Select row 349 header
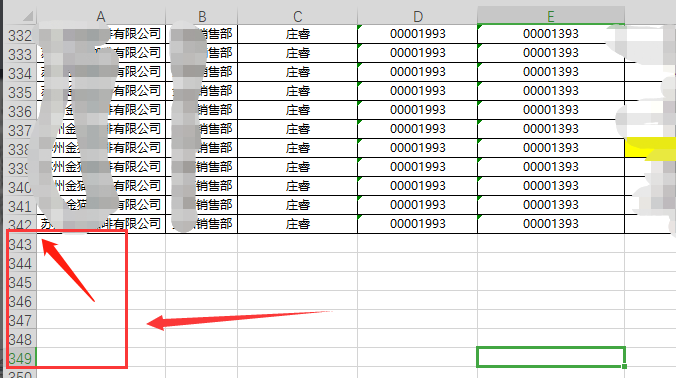The height and width of the screenshot is (378, 676). (20, 358)
